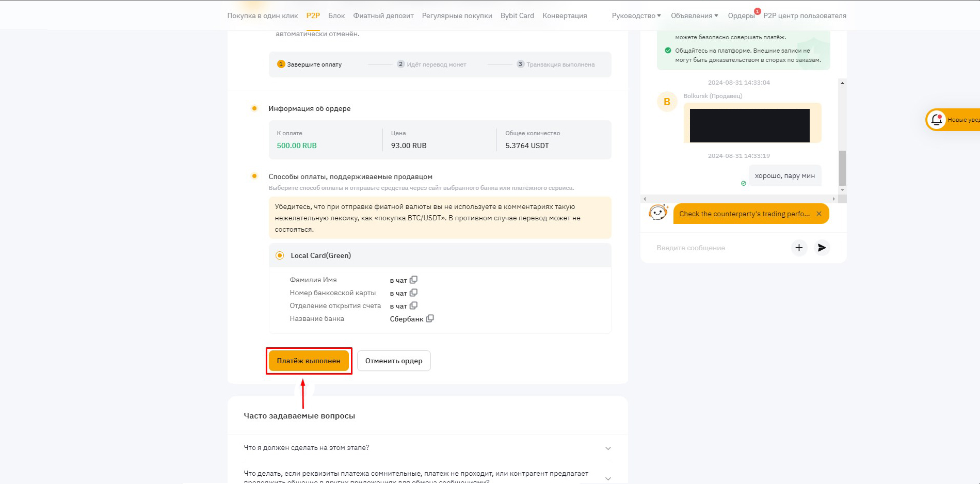Viewport: 980px width, 484px height.
Task: Click the chat scrollbar down arrow
Action: [842, 190]
